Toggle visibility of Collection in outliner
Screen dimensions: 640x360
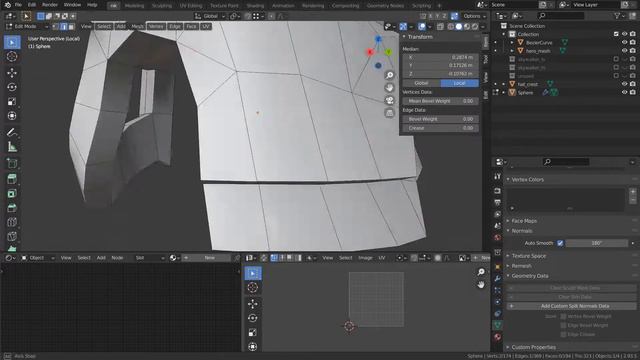point(624,34)
